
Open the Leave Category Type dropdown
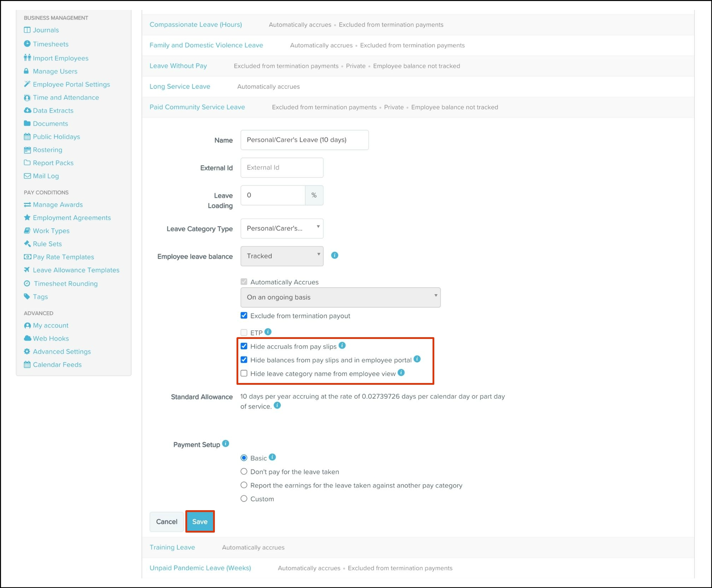click(x=282, y=228)
